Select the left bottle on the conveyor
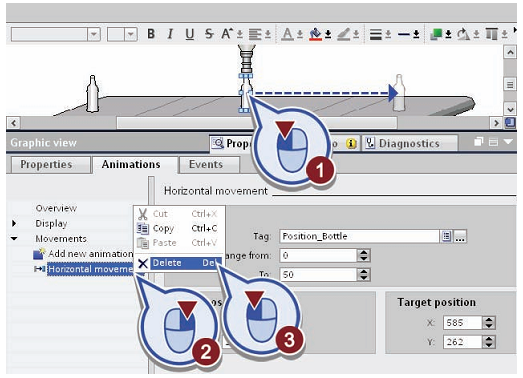Screen dimensions: 523x378 92,94
